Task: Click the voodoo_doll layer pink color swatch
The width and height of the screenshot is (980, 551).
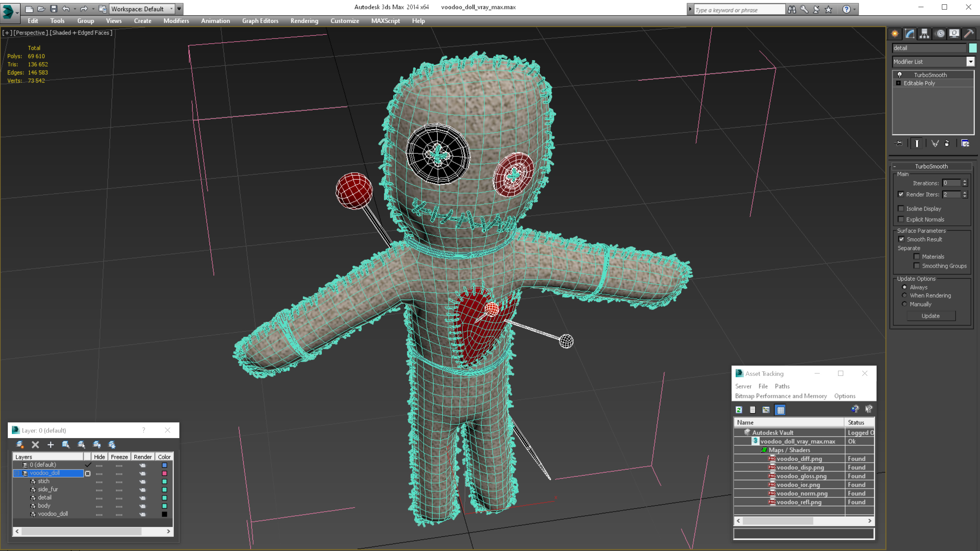Action: 164,473
